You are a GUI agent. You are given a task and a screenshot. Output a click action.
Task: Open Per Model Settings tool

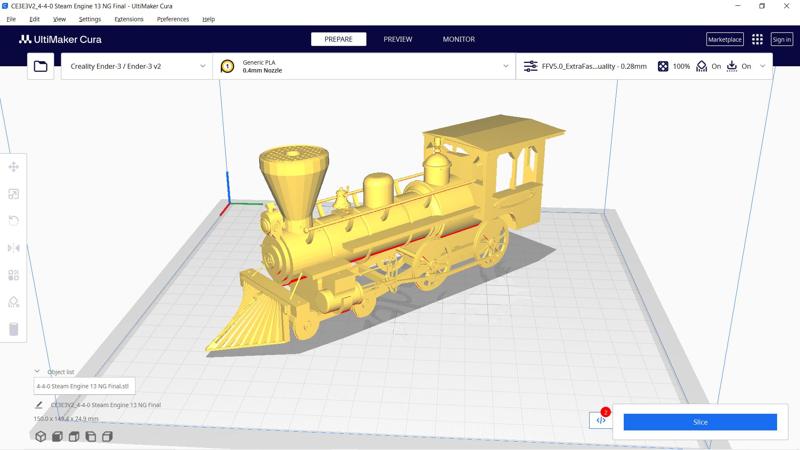pos(14,275)
